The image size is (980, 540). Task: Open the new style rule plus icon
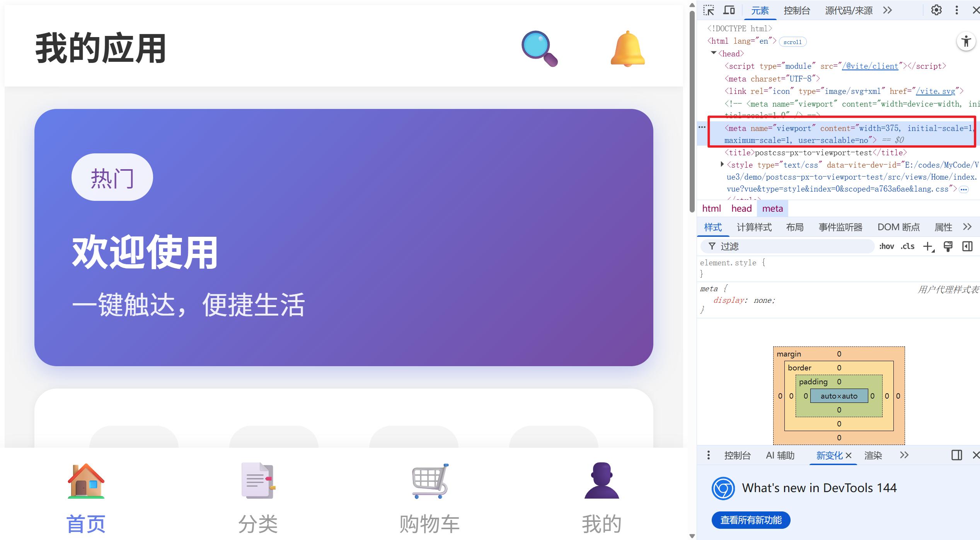928,246
